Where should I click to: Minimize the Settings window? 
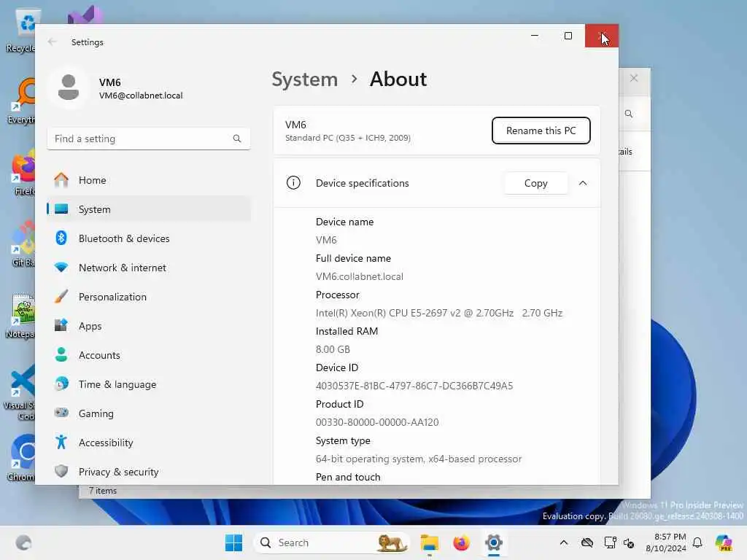535,36
